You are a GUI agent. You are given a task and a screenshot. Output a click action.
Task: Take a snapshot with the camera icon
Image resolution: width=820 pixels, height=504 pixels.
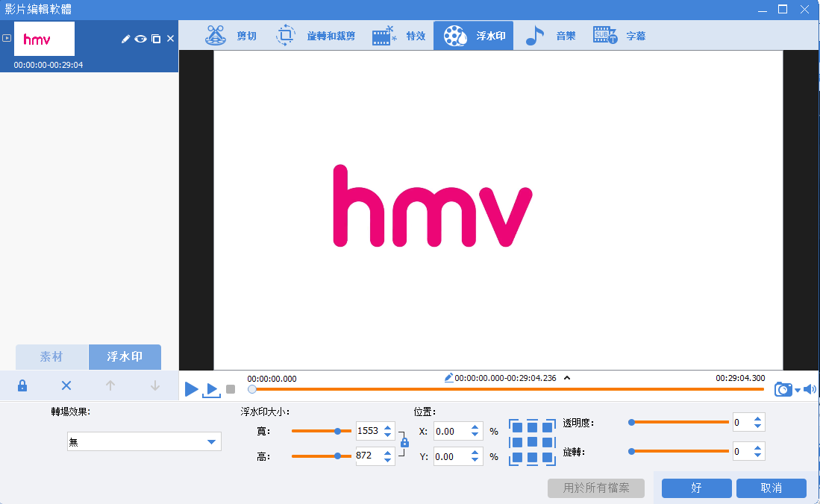point(783,389)
